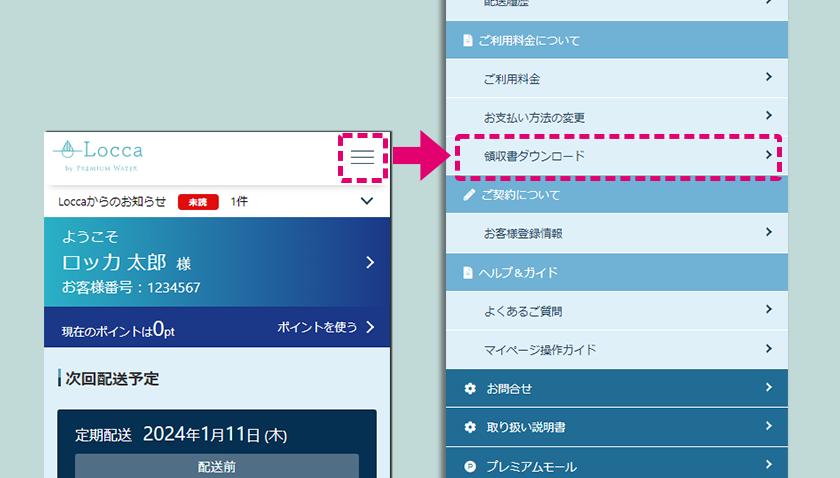The image size is (840, 478).
Task: Click the gear icon beside 取り扱い説明書
Action: coord(470,427)
